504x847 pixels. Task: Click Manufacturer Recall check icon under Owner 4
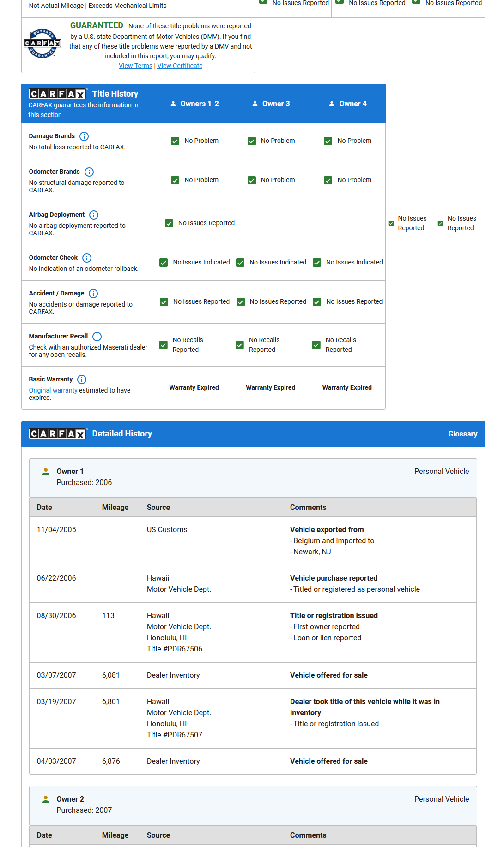(316, 345)
